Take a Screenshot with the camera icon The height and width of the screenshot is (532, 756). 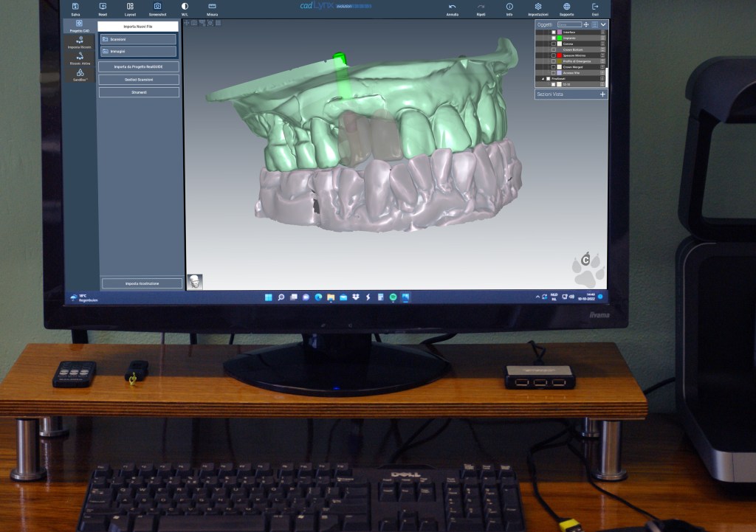point(157,7)
